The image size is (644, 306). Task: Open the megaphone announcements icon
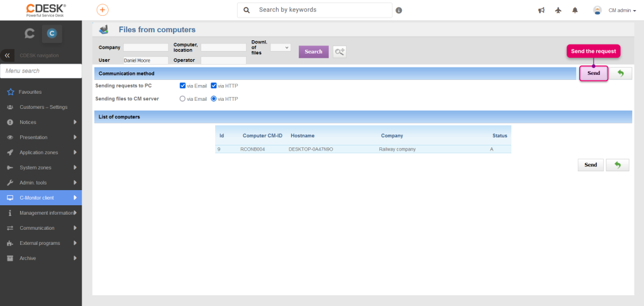(x=541, y=10)
